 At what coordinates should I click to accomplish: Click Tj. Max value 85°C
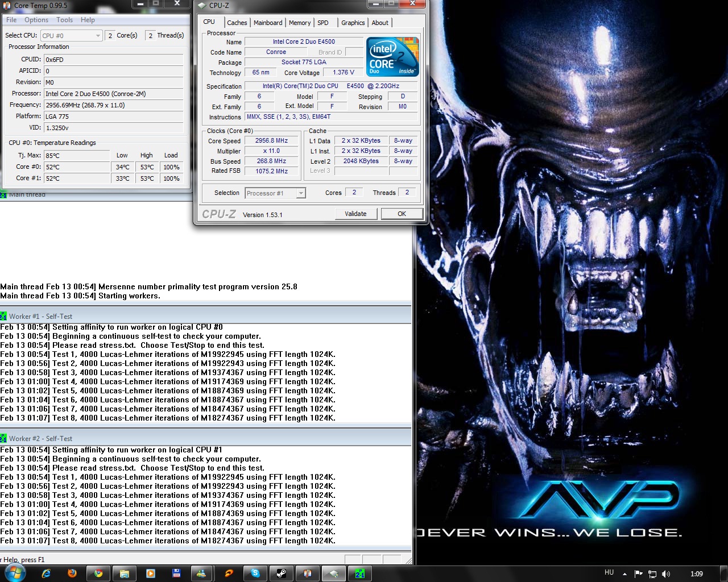tap(76, 156)
